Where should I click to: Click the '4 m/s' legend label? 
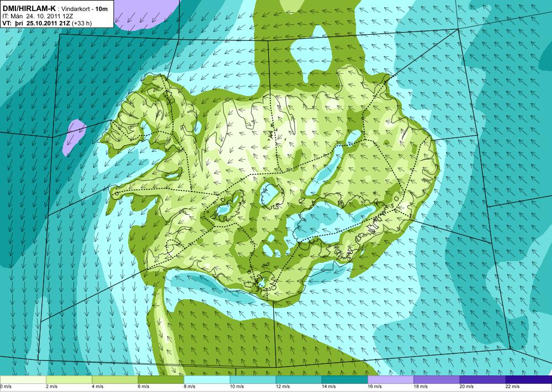98,386
